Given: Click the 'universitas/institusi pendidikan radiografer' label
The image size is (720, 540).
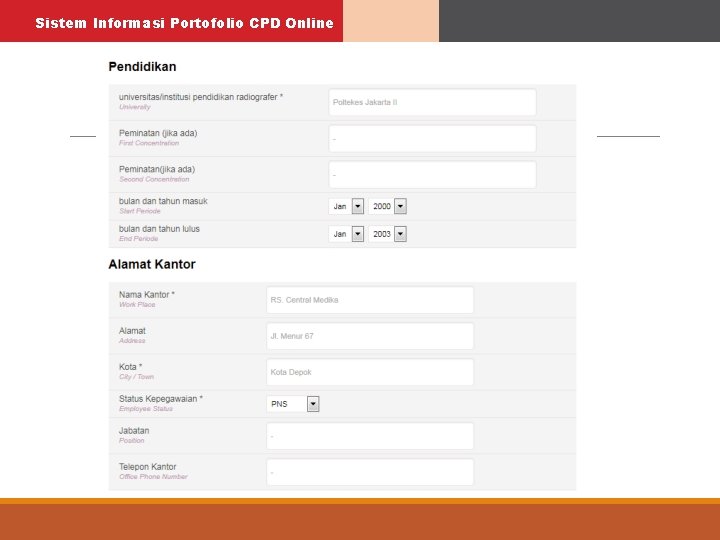Looking at the screenshot, I should [x=201, y=97].
